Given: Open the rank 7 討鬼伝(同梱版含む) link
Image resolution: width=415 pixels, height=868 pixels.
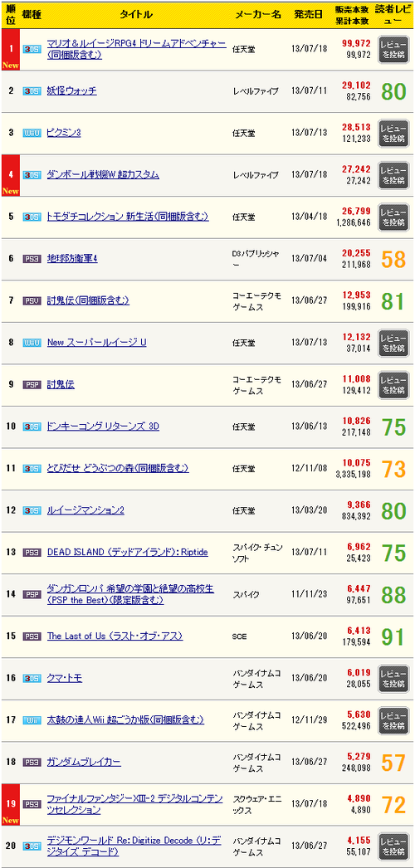Looking at the screenshot, I should [x=88, y=300].
